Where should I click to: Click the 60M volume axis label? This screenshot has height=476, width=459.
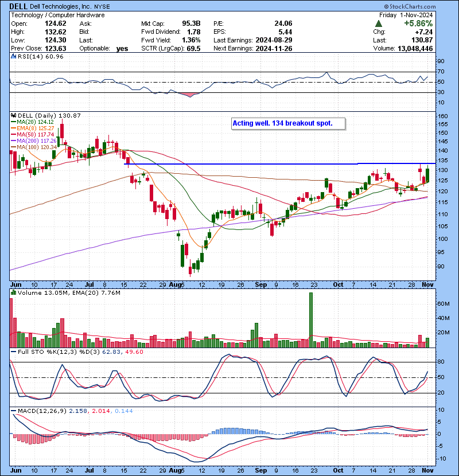(444, 304)
